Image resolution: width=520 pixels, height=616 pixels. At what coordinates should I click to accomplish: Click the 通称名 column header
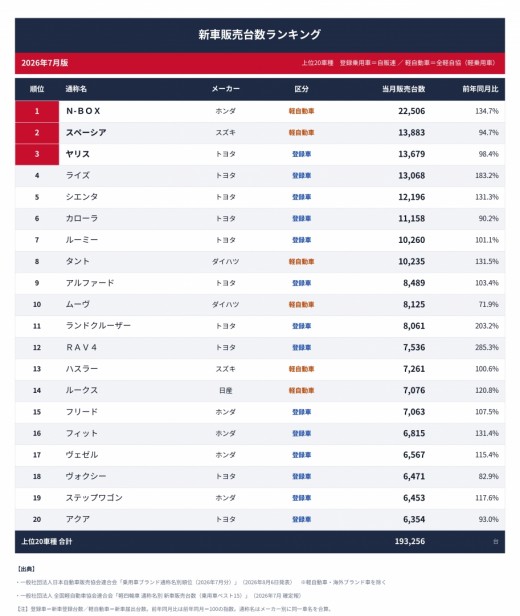[x=76, y=89]
